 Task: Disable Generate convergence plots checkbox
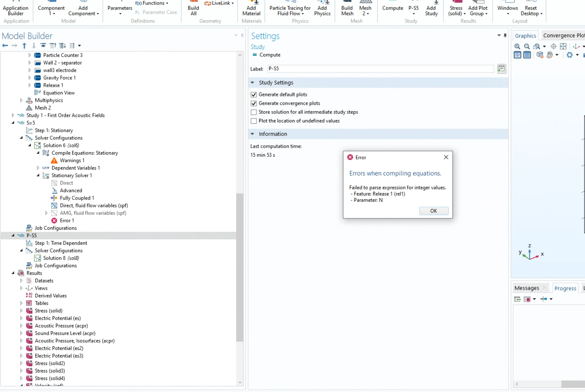tap(253, 103)
